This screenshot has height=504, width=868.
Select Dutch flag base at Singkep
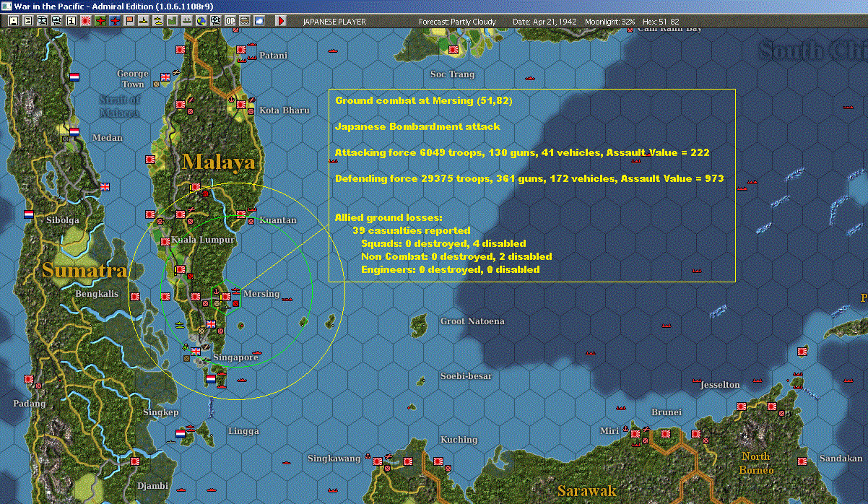click(181, 433)
